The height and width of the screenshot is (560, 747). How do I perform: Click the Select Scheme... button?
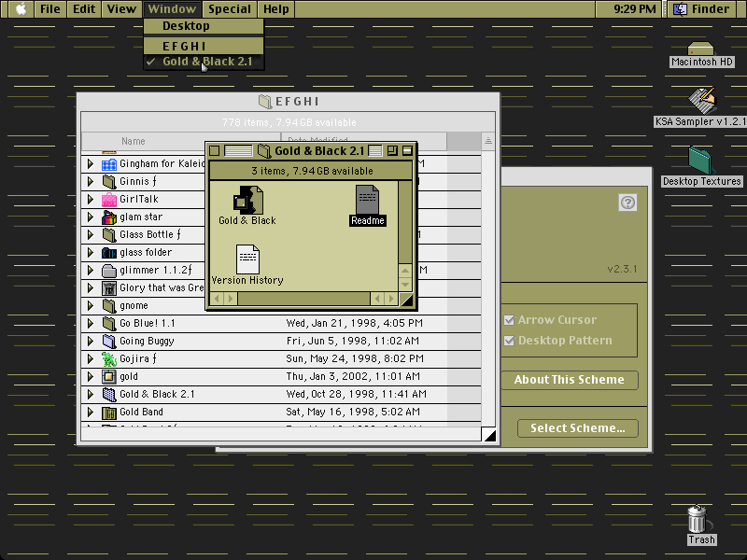point(578,428)
